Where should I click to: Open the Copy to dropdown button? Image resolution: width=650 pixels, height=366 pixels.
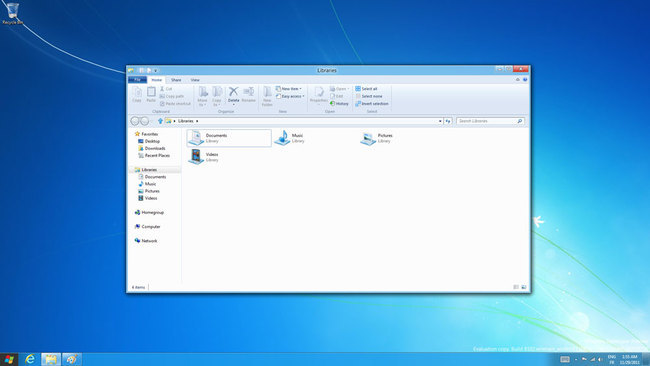point(217,97)
